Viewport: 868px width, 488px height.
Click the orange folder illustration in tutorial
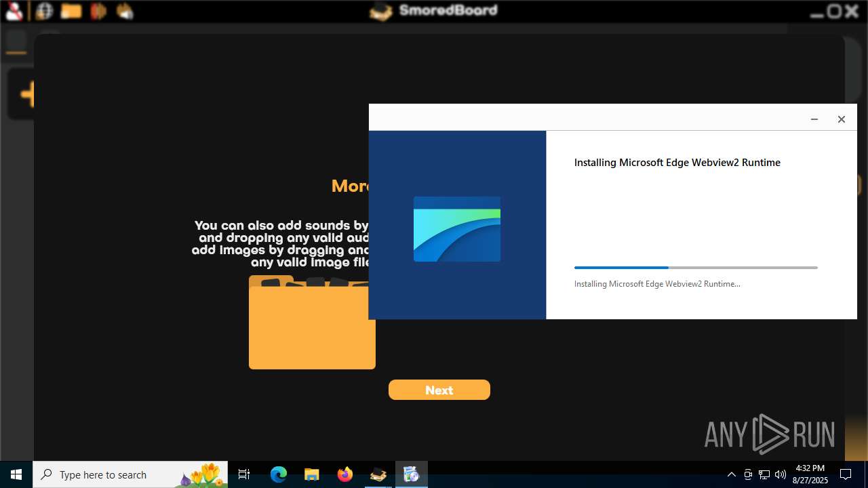(312, 323)
